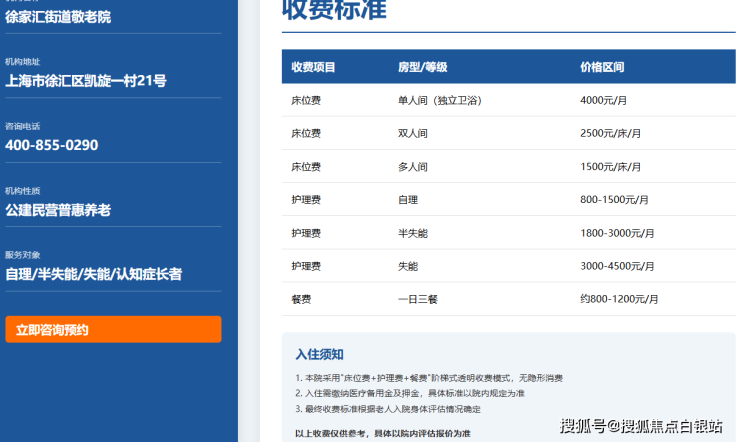Image resolution: width=740 pixels, height=442 pixels.
Task: Click the 价格区间 column header
Action: pos(602,67)
